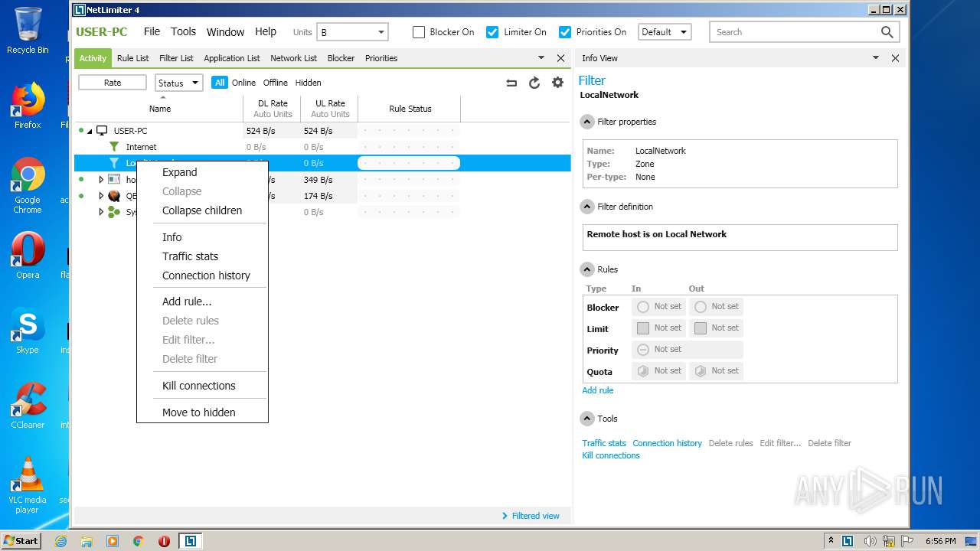Click the Internet filter funnel icon
Screen dimensions: 980x551
[x=114, y=147]
